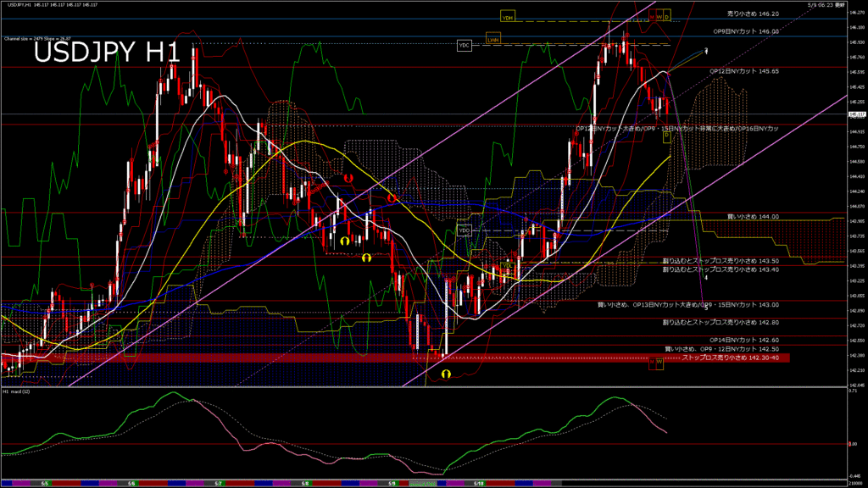
Task: Click the yellow D box at top right
Action: coord(667,16)
